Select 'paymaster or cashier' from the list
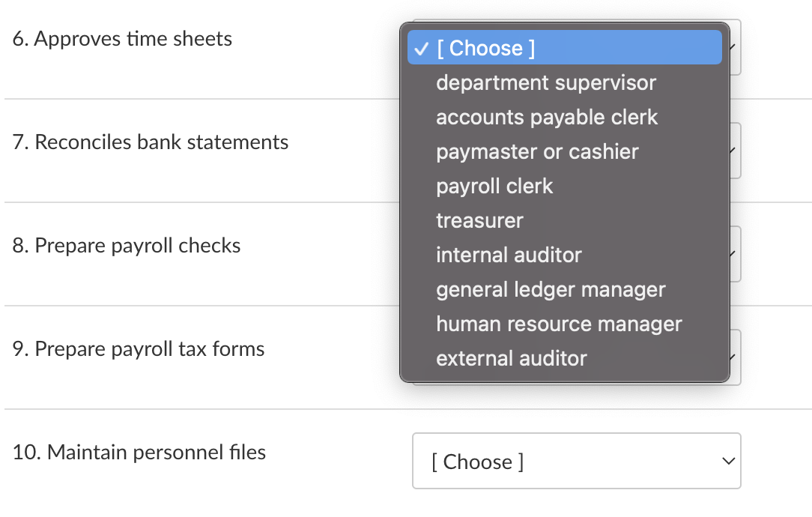This screenshot has height=517, width=812. (x=537, y=151)
